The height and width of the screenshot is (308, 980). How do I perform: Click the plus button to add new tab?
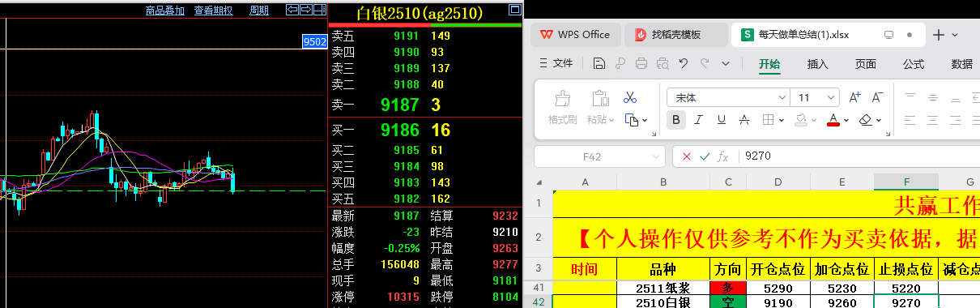coord(939,35)
